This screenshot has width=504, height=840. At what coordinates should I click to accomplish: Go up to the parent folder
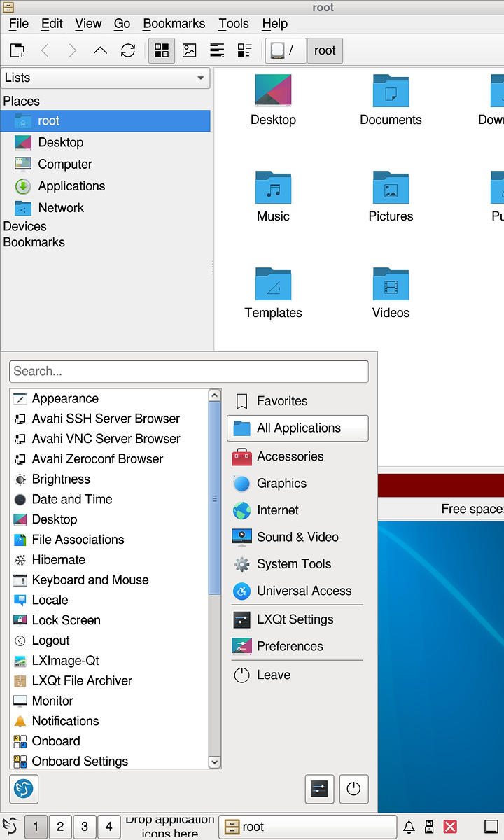pyautogui.click(x=100, y=50)
